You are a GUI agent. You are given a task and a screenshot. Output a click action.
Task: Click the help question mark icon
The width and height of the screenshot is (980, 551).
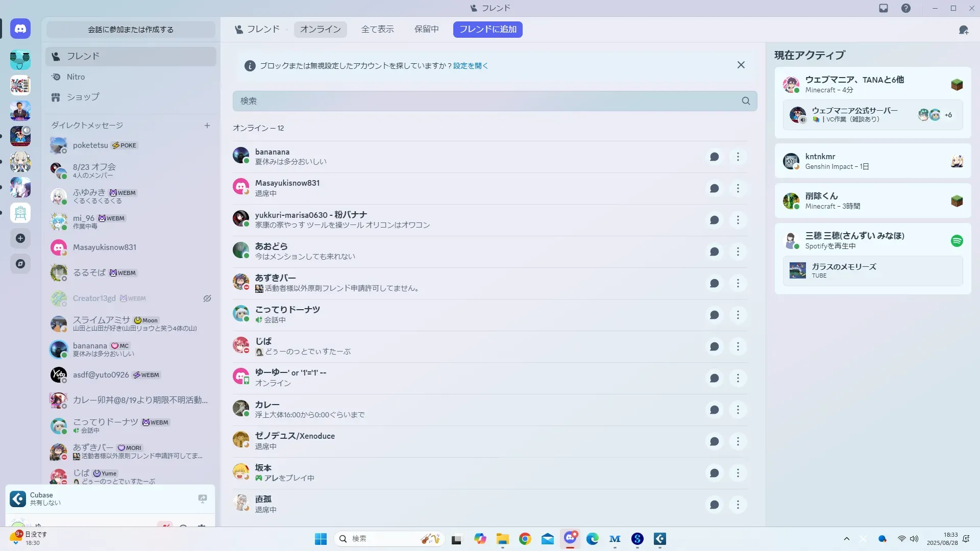point(905,8)
